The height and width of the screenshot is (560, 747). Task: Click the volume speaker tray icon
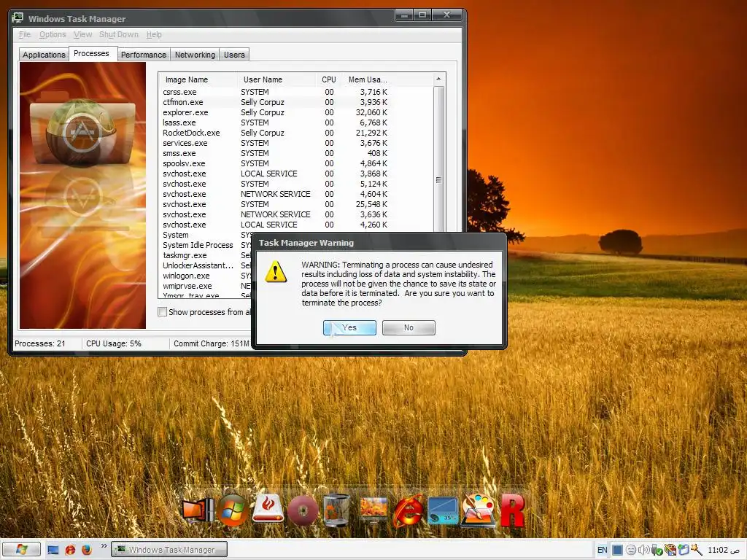[x=643, y=550]
